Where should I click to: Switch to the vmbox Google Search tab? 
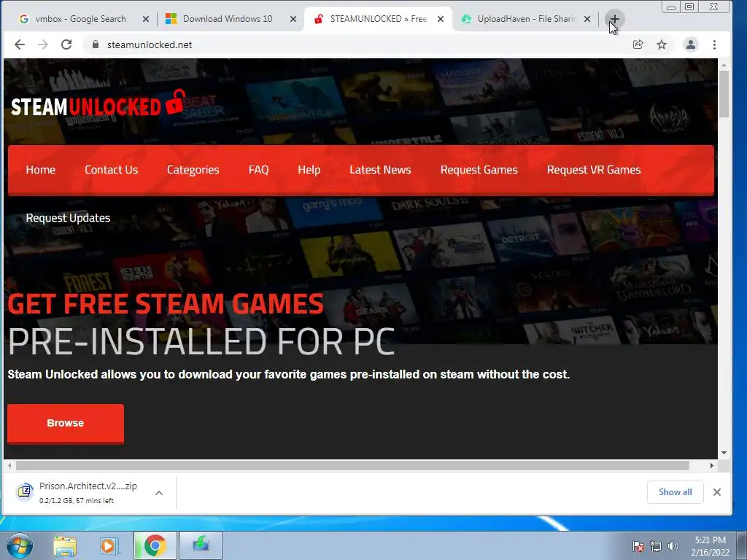pos(80,19)
